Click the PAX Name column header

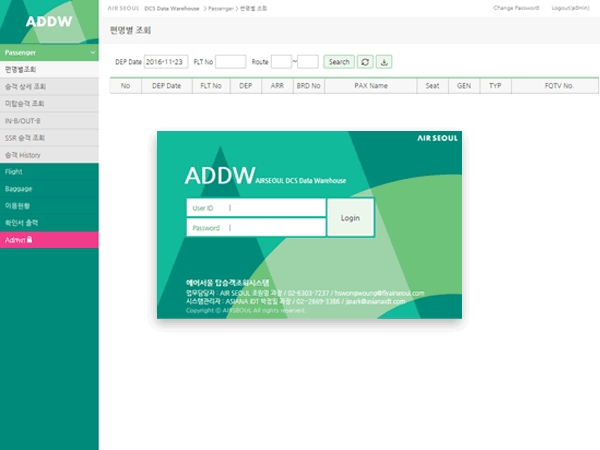coord(371,86)
